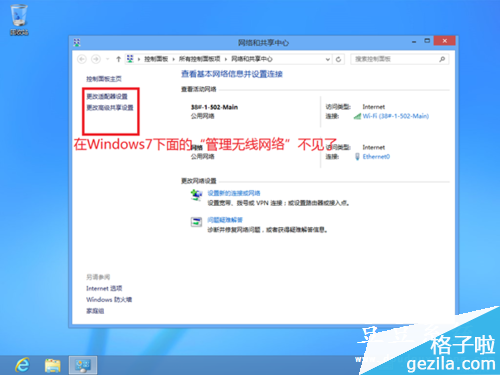
Task: Open the 问题疑难解答 troubleshooting link
Action: coord(225,220)
